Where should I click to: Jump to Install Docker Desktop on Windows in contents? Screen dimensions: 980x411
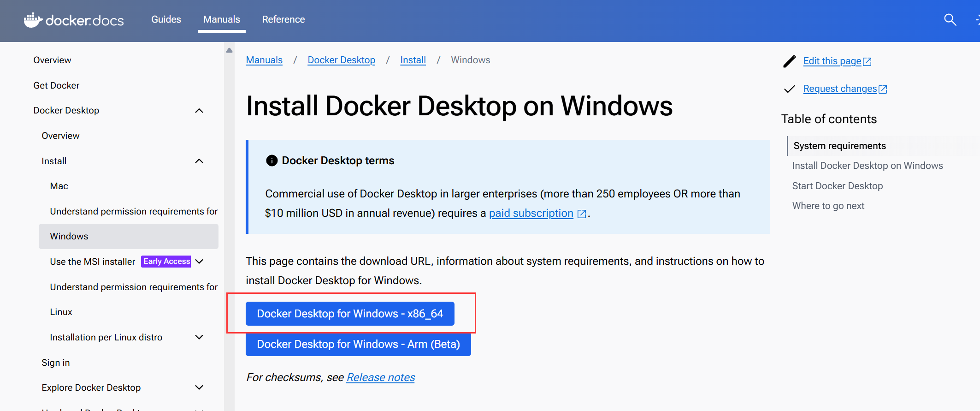coord(868,166)
